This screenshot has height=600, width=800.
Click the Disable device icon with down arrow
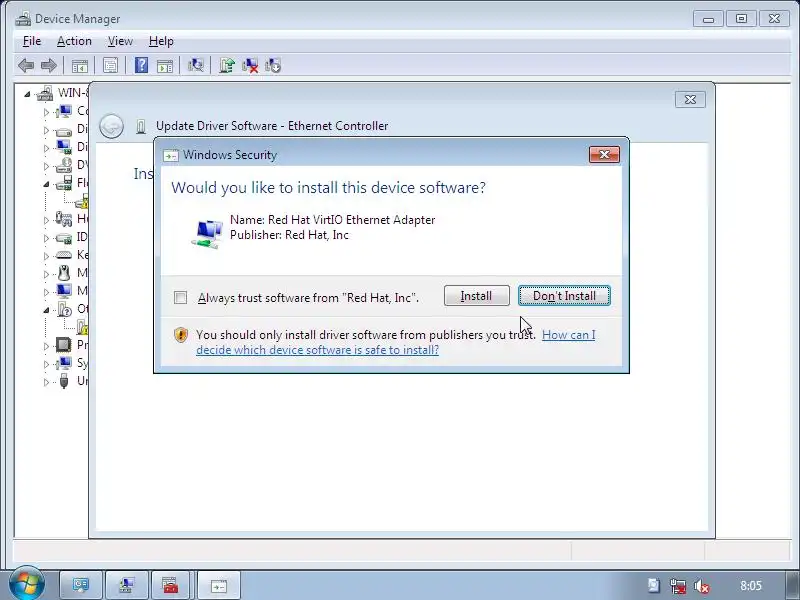(273, 65)
